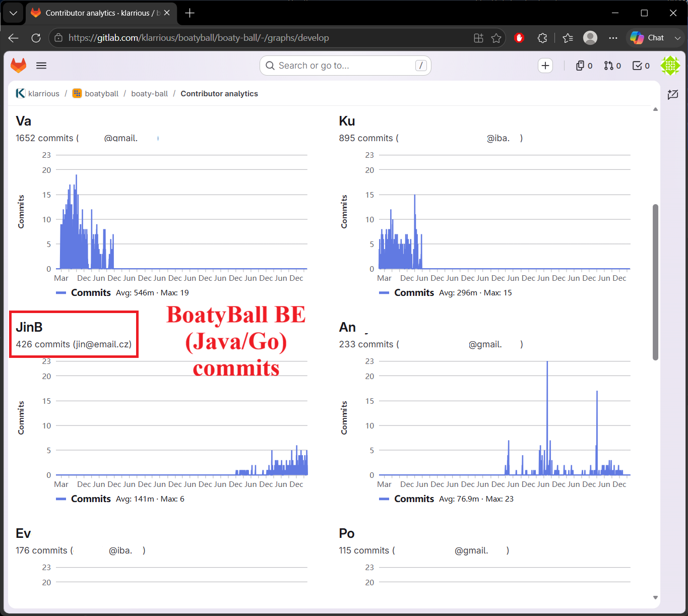Screen dimensions: 688x616
Task: Go back in browser history
Action: [x=14, y=38]
